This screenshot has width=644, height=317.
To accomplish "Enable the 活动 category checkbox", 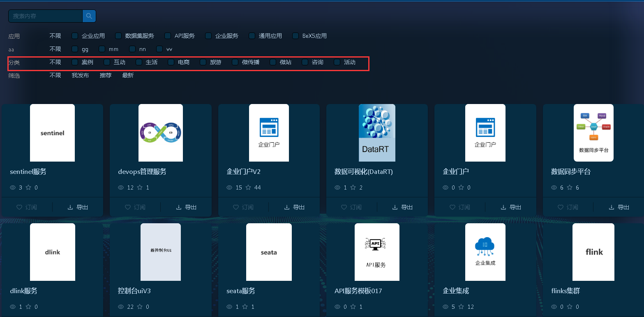I will [337, 62].
